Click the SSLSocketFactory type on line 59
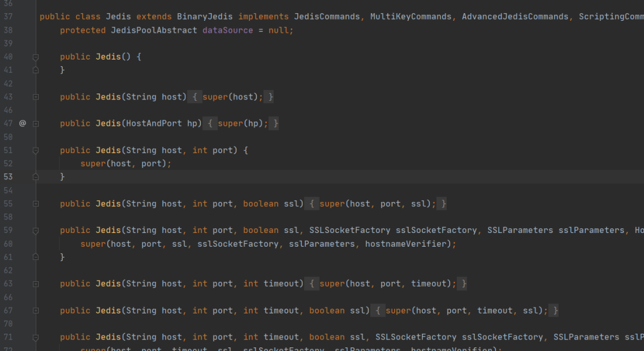644x351 pixels. click(349, 230)
